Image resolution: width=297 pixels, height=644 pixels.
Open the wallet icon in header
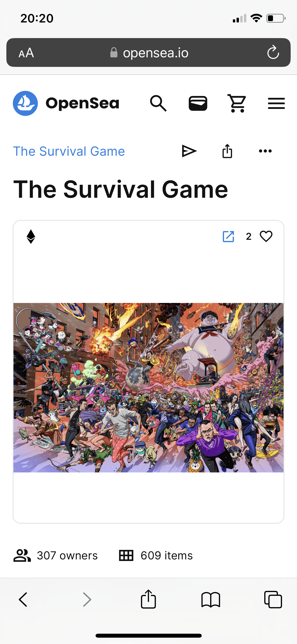[x=198, y=103]
